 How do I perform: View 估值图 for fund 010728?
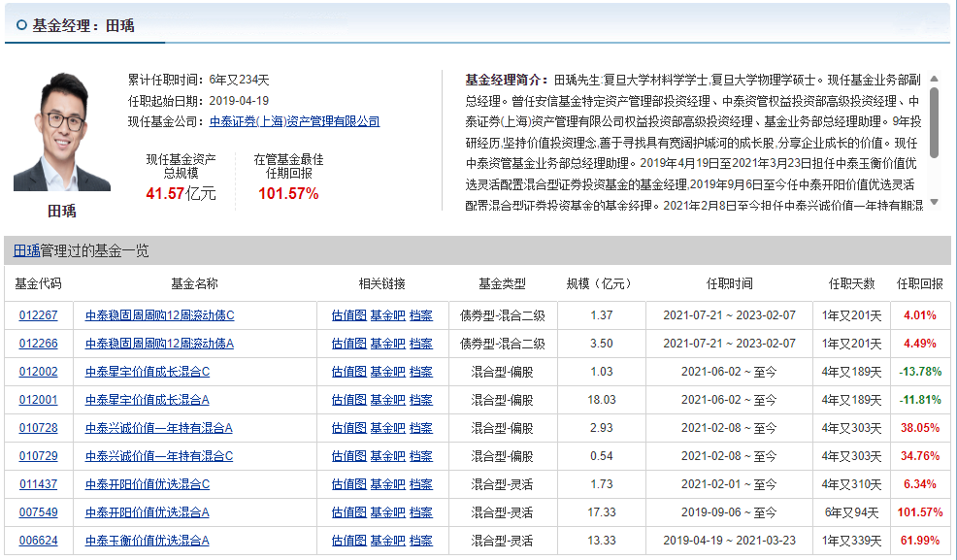pyautogui.click(x=349, y=428)
